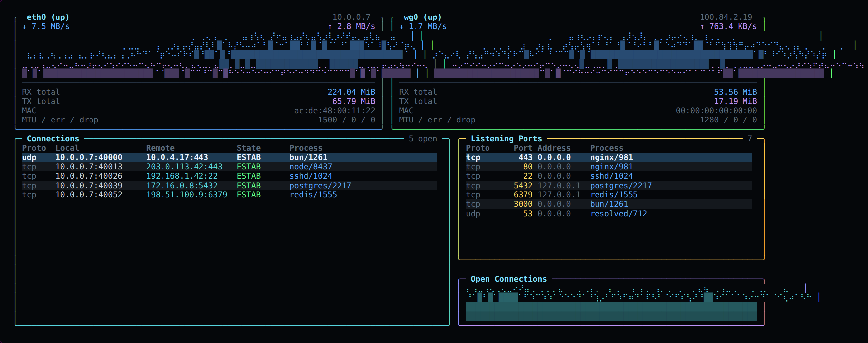Select the eth0 (up) panel title

(x=48, y=17)
